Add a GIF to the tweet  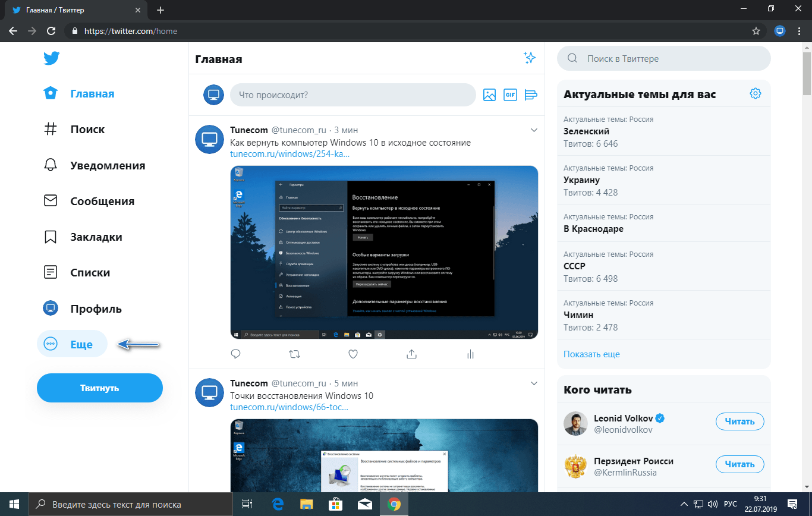tap(510, 95)
